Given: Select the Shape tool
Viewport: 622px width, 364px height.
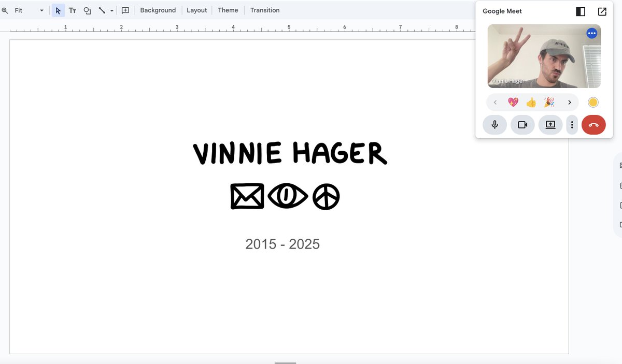Looking at the screenshot, I should coord(87,10).
